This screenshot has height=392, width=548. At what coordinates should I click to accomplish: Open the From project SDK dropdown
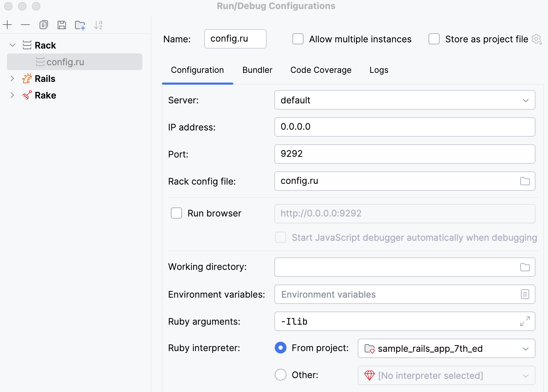pos(446,348)
